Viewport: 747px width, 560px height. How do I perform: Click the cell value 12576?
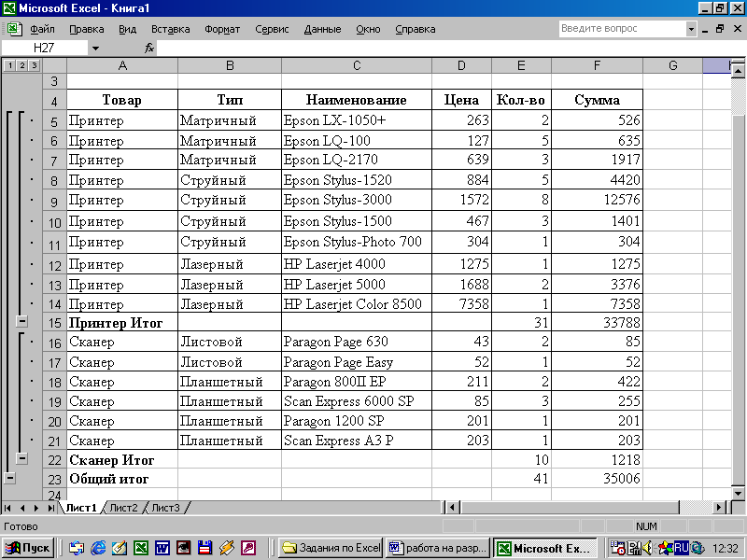597,200
